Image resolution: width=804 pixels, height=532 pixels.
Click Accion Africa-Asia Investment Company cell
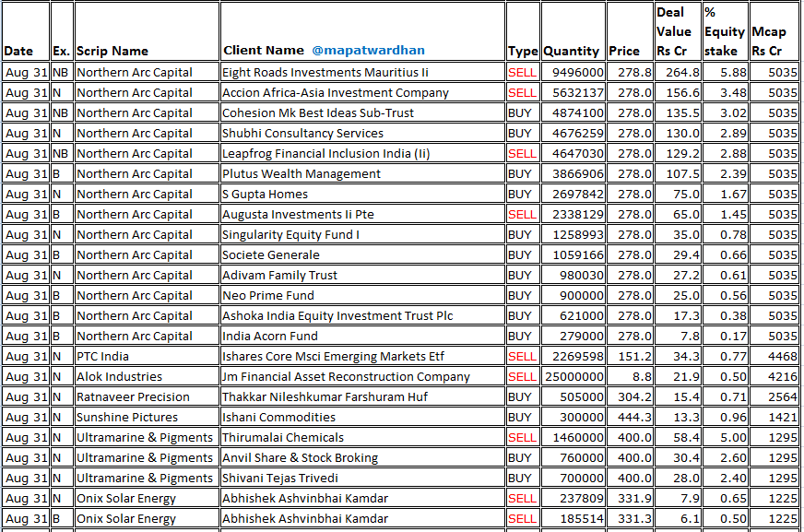(x=362, y=93)
